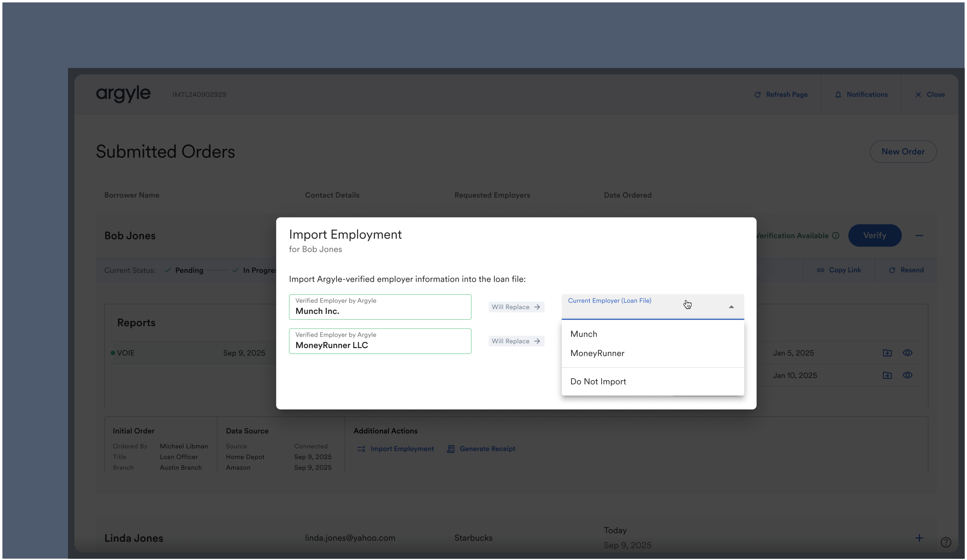Open the Refresh Page icon in the header
967x560 pixels.
pos(758,94)
